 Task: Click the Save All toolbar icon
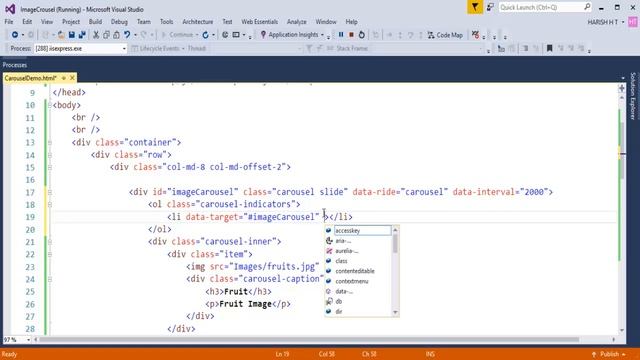tap(82, 35)
